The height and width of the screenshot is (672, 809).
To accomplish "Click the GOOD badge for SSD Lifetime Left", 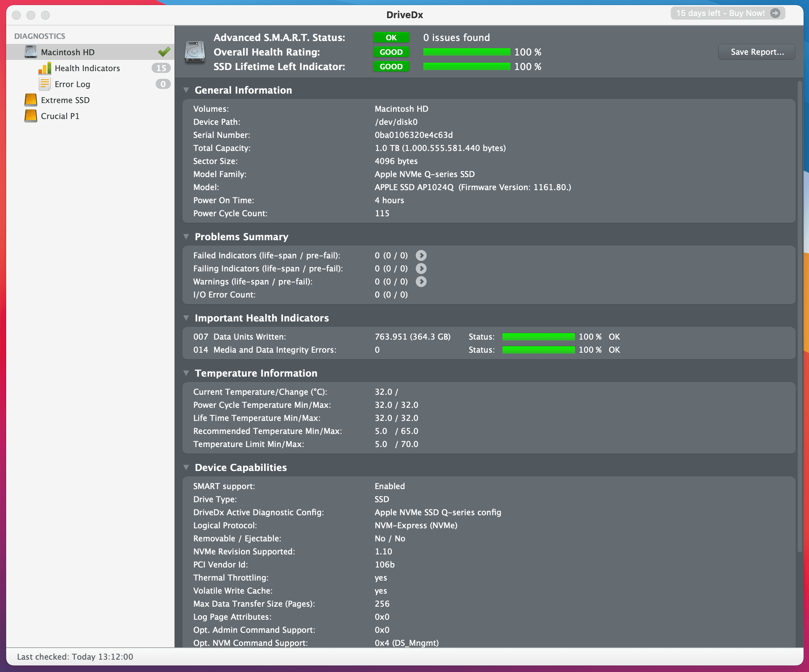I will click(x=391, y=67).
